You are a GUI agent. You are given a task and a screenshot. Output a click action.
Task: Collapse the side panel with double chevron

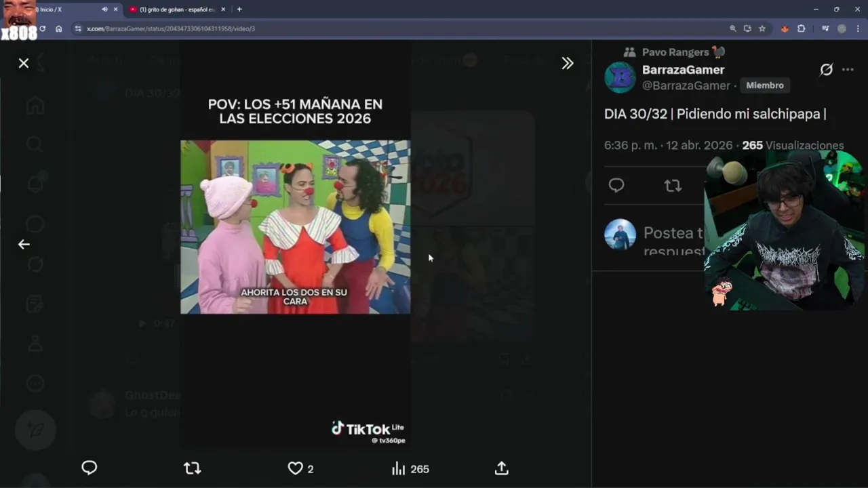pos(568,63)
